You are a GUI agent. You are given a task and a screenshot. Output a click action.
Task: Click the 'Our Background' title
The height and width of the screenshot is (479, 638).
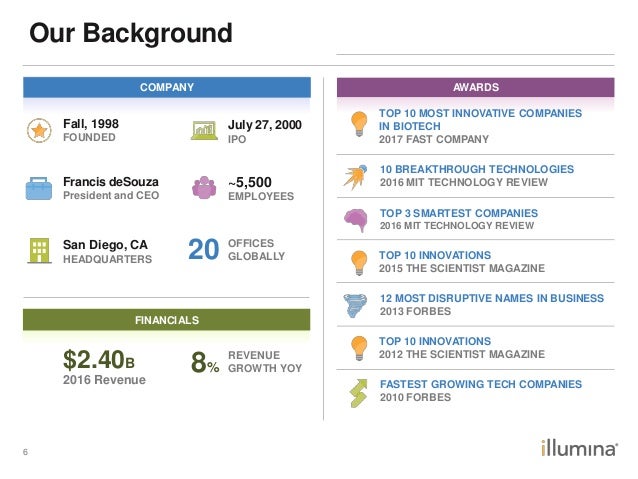pos(131,33)
